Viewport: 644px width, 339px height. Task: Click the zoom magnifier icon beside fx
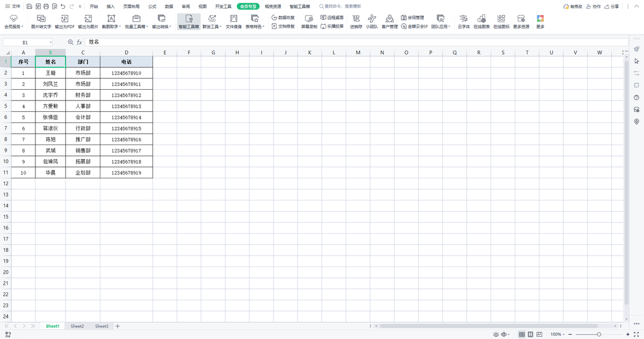coord(70,42)
